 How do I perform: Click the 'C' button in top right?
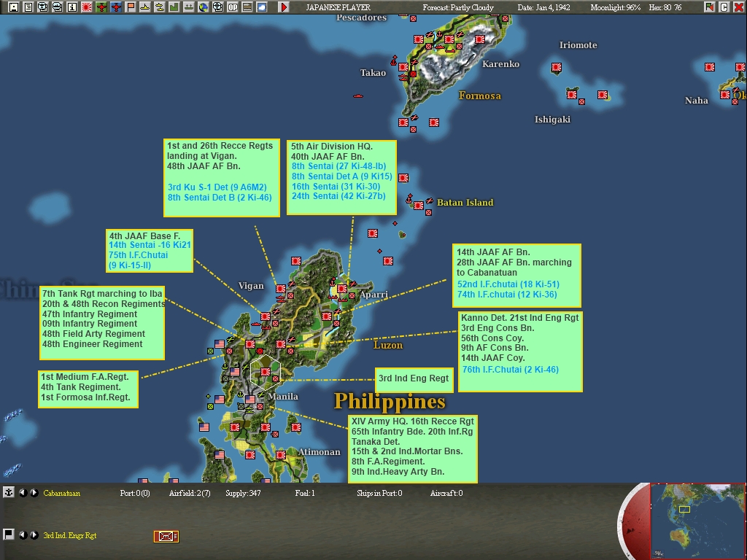click(724, 7)
